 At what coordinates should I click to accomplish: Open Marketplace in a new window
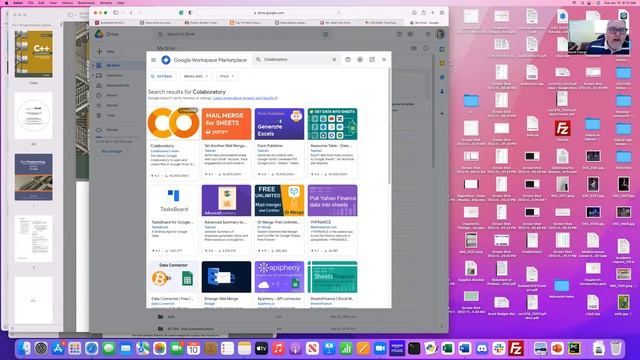coord(372,60)
